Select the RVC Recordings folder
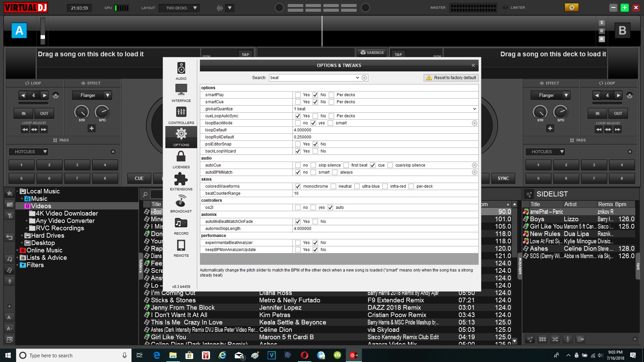644x362 pixels. tap(60, 228)
